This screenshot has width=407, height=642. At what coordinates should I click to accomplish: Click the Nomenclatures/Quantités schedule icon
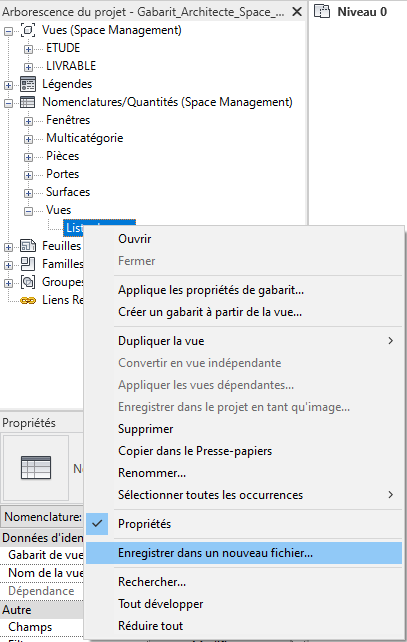click(27, 102)
